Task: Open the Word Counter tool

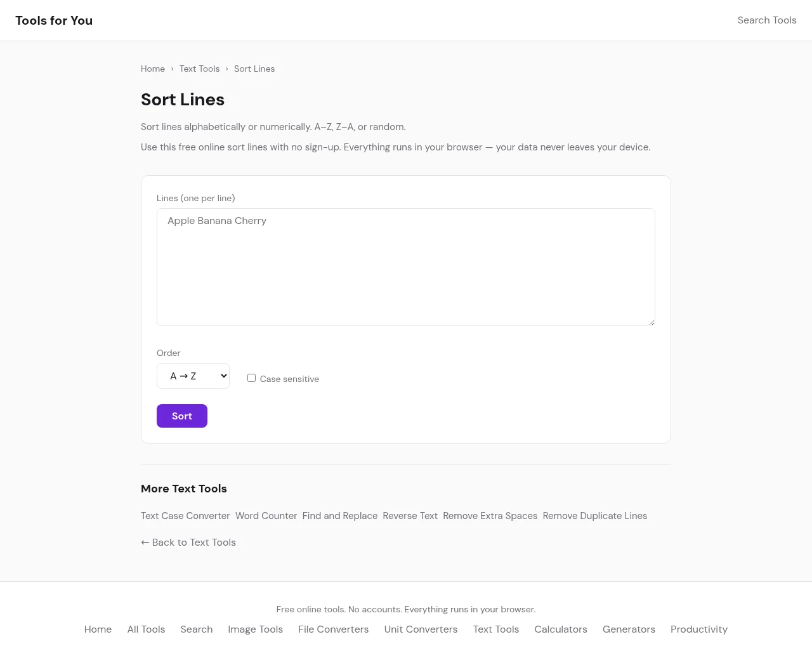Action: tap(266, 516)
